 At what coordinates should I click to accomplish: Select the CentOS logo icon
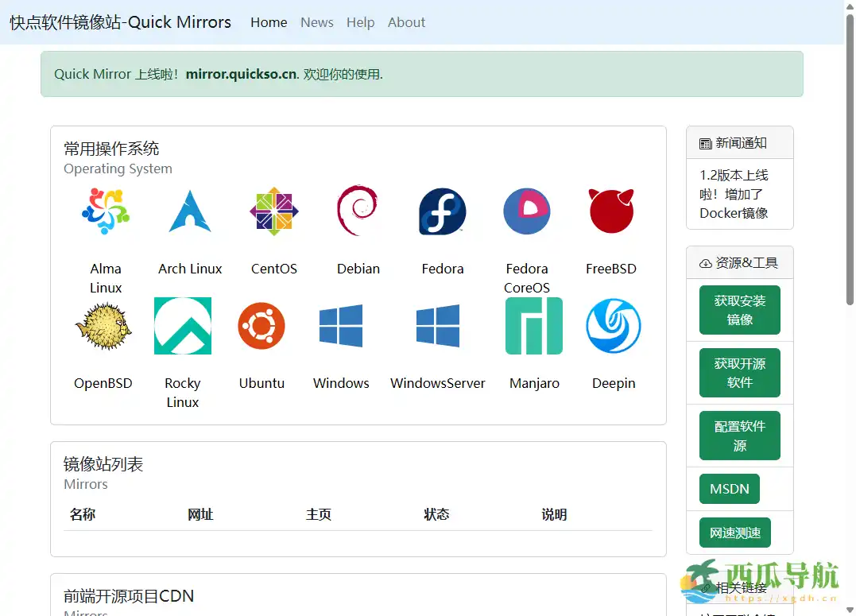(x=274, y=211)
